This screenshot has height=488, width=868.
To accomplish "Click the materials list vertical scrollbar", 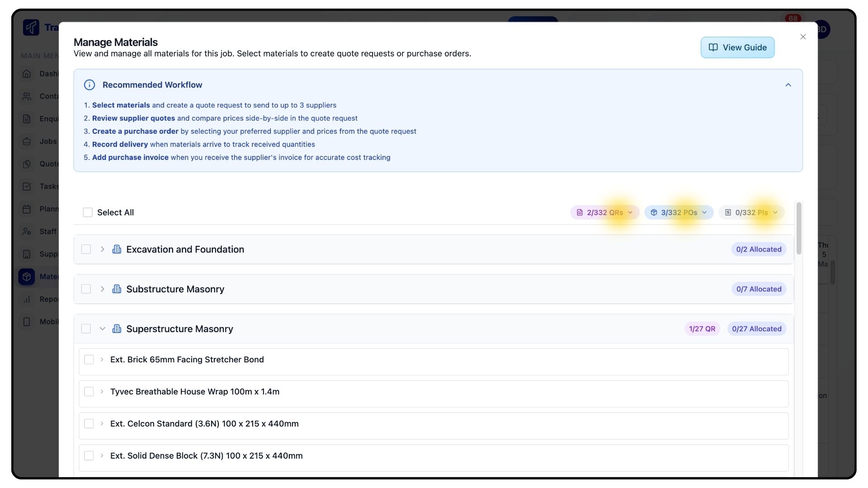I will coord(799,229).
